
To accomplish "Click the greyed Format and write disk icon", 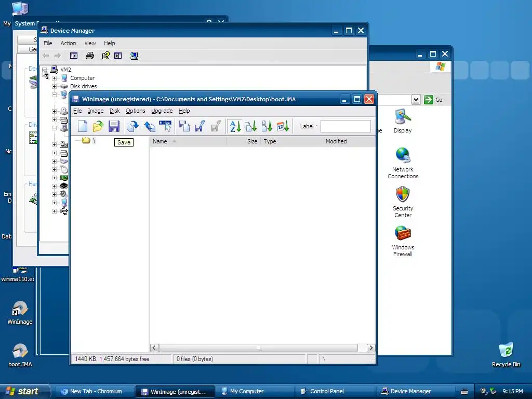I will tap(216, 126).
